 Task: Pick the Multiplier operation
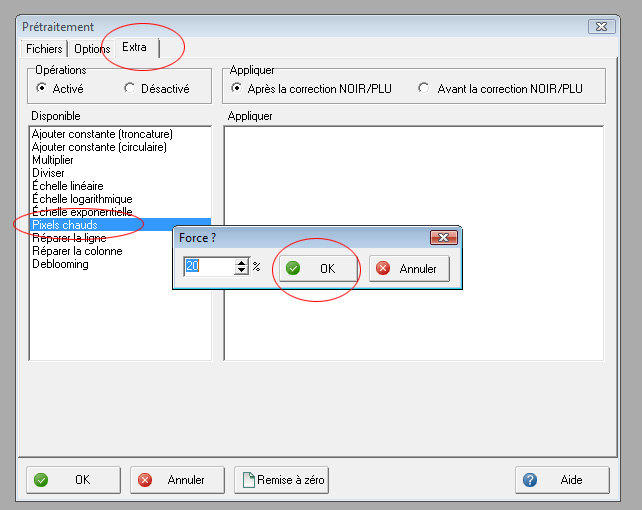coord(120,160)
